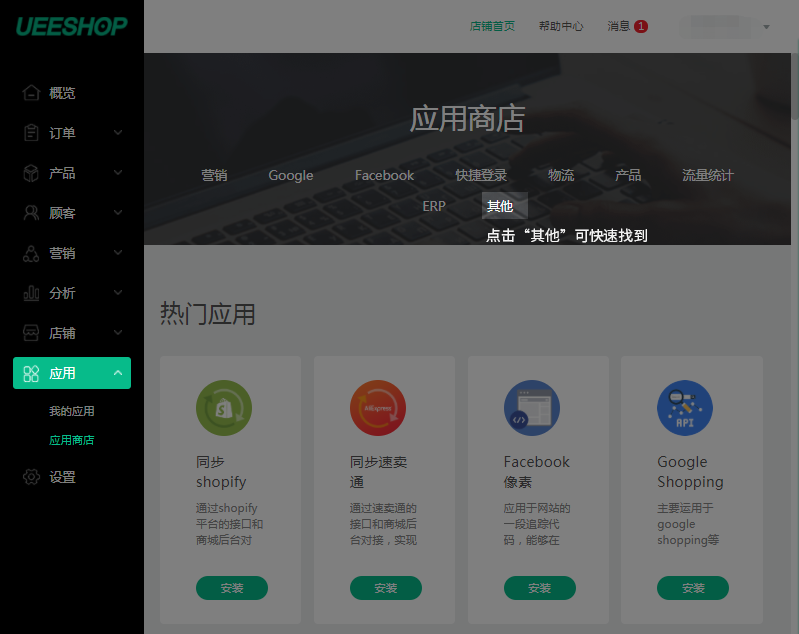Viewport: 799px width, 634px height.
Task: Expand the 顾客 menu chevron
Action: [x=118, y=213]
